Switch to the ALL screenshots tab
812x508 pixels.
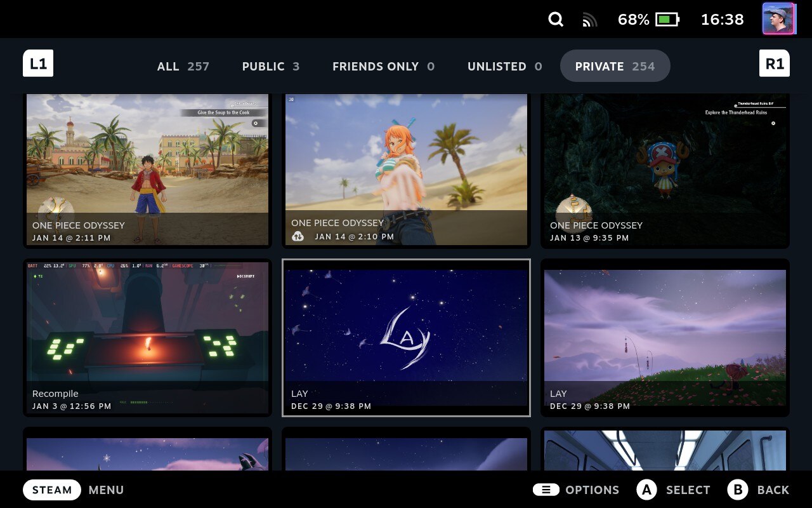[183, 66]
